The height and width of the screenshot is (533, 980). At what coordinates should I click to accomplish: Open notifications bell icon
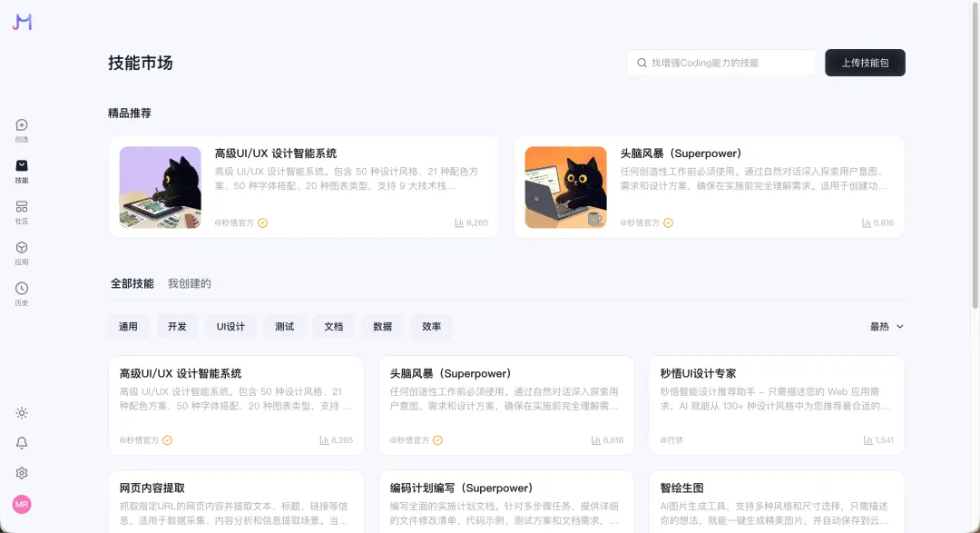click(x=22, y=443)
